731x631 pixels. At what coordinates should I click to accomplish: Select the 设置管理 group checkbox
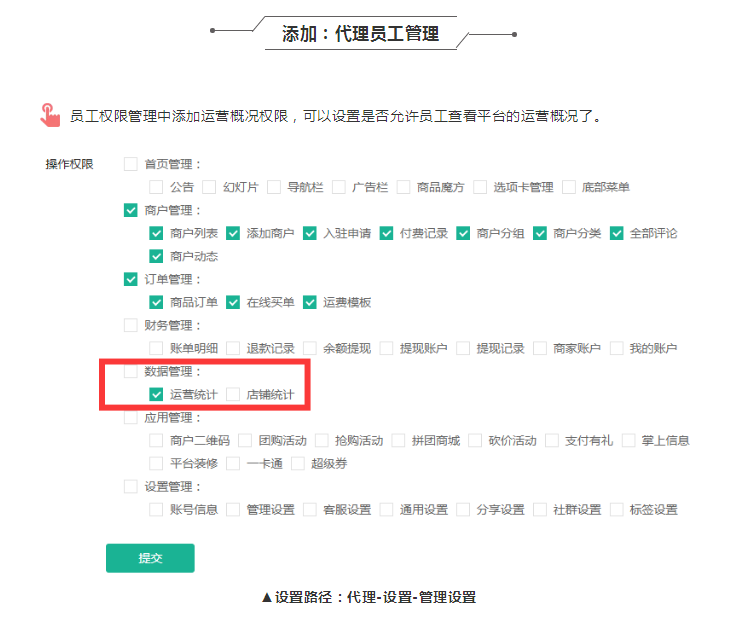(131, 487)
